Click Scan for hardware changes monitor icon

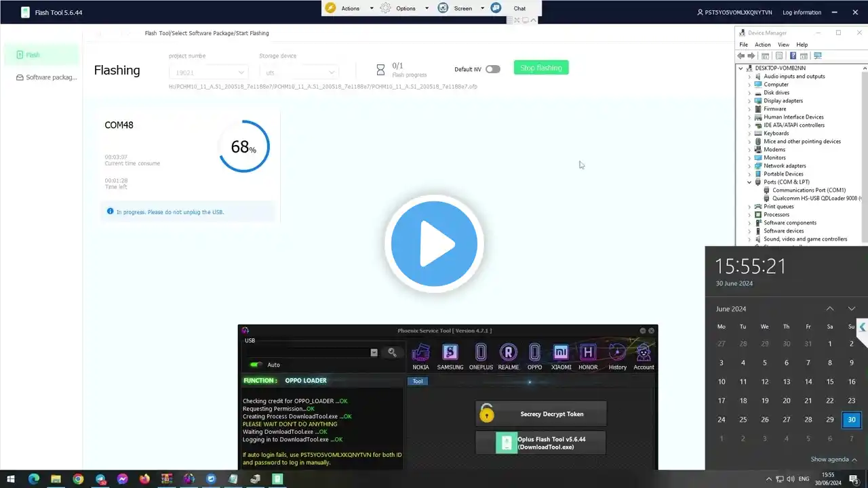817,56
